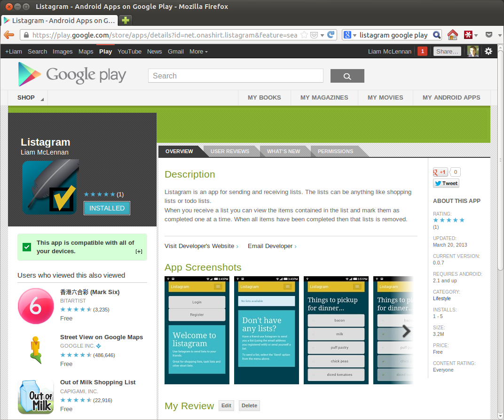Open the third 'Things to pickup' screenshot
The width and height of the screenshot is (504, 420).
tap(336, 330)
